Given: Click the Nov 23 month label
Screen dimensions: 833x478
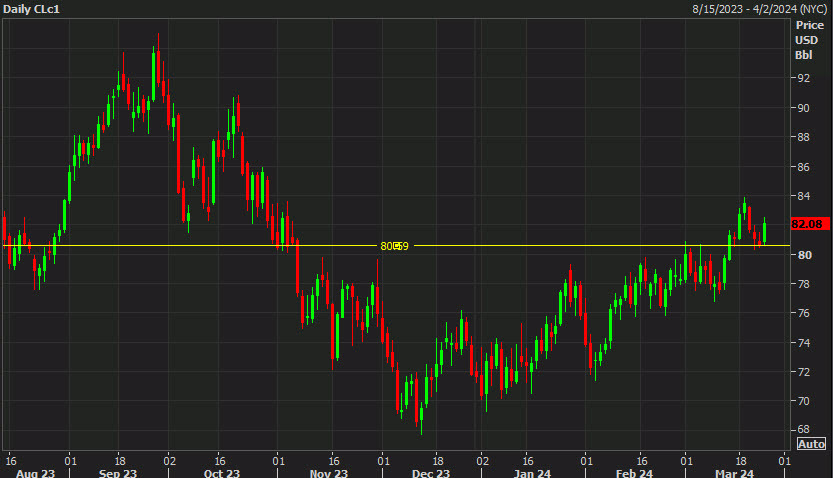Looking at the screenshot, I should (x=329, y=473).
